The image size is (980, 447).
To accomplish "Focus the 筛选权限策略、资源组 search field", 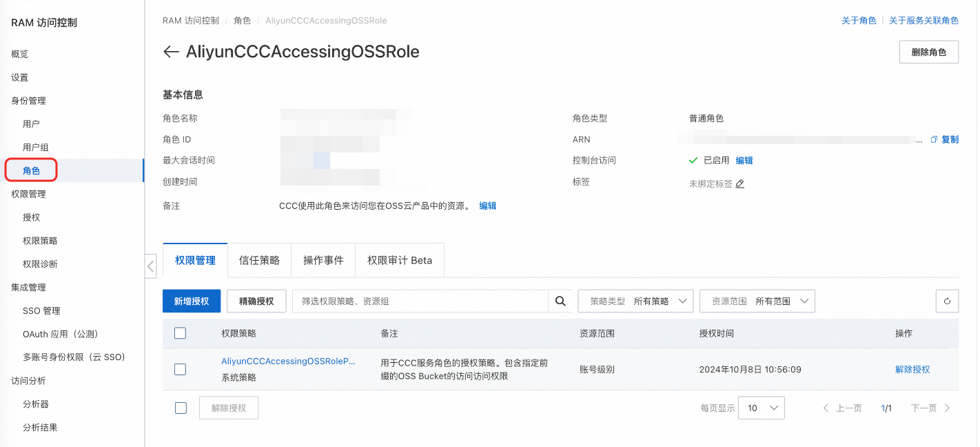I will (420, 301).
